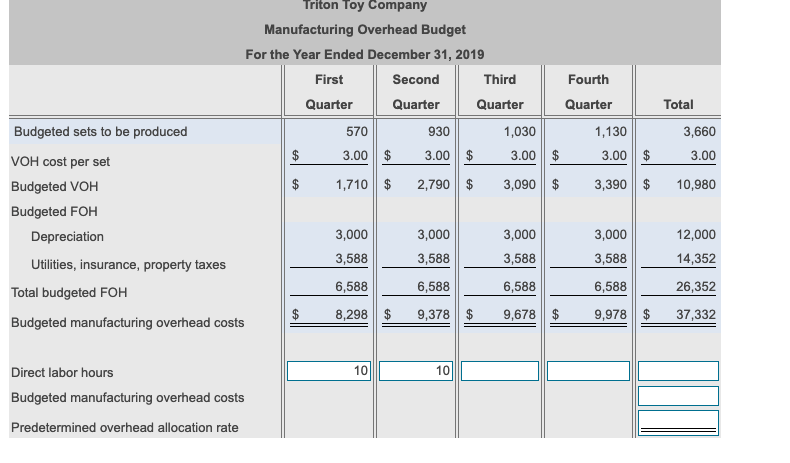Click the Total column header
The image size is (790, 463).
coord(678,104)
